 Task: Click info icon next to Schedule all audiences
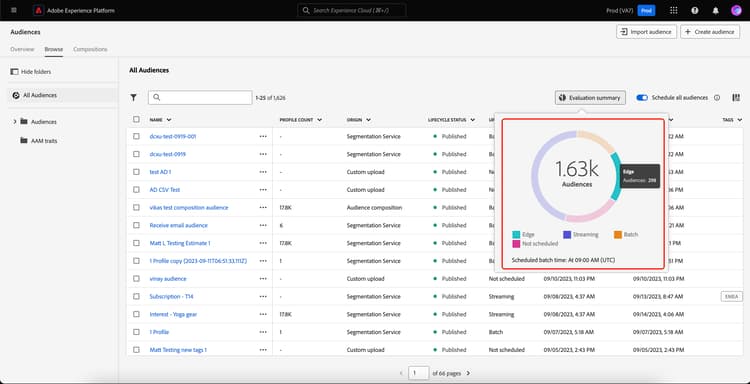point(717,98)
